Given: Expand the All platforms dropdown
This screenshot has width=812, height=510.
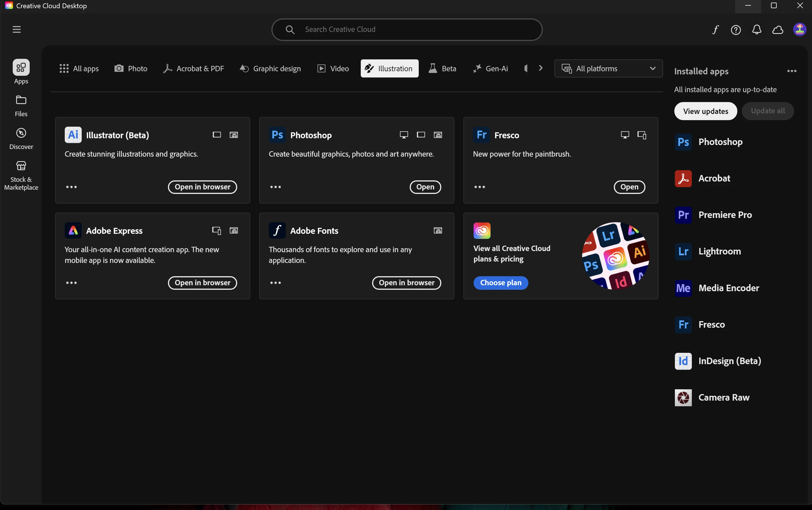Looking at the screenshot, I should pos(608,68).
